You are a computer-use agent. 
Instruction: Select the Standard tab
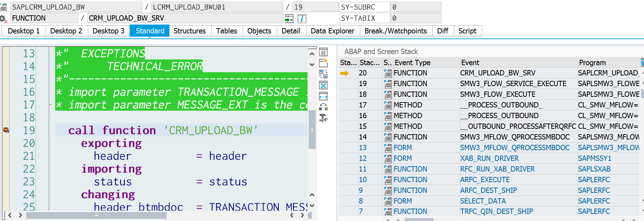tap(150, 31)
